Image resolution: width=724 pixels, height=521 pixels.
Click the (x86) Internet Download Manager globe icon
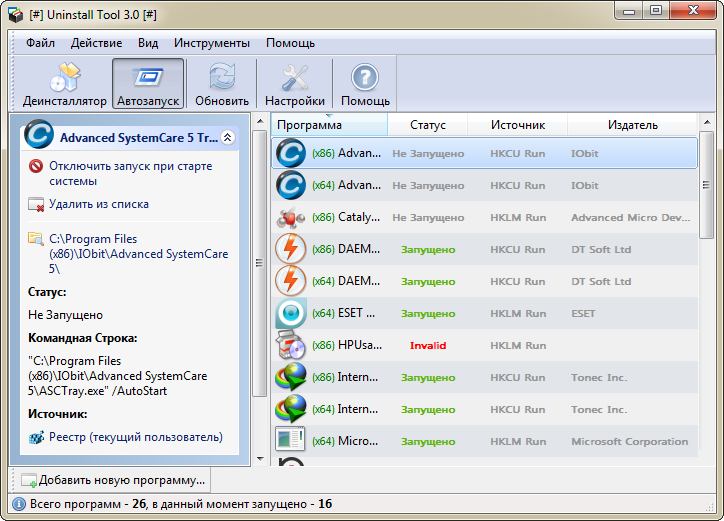[x=291, y=377]
